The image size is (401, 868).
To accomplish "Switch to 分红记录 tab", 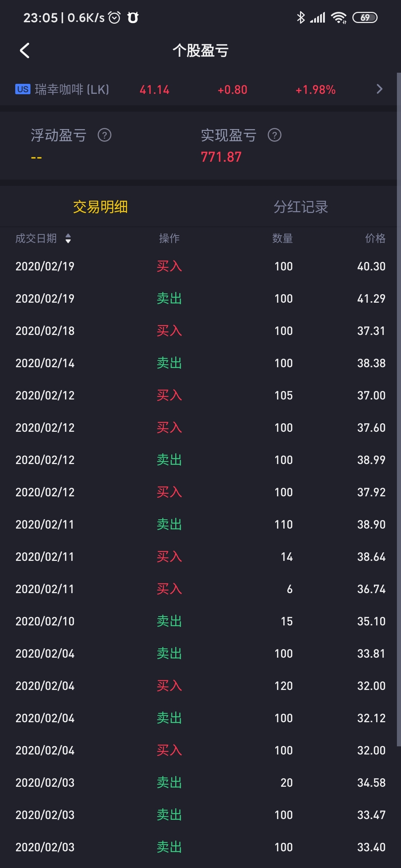I will point(301,207).
